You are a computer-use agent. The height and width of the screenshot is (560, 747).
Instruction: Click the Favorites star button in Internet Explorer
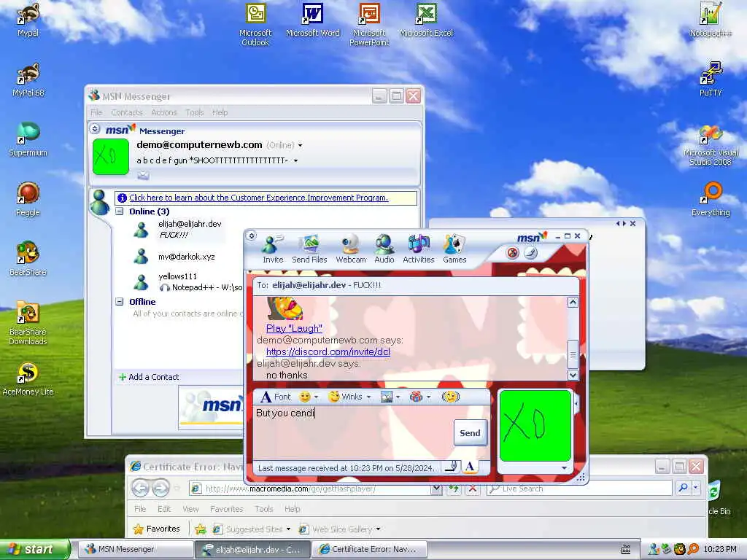point(157,529)
